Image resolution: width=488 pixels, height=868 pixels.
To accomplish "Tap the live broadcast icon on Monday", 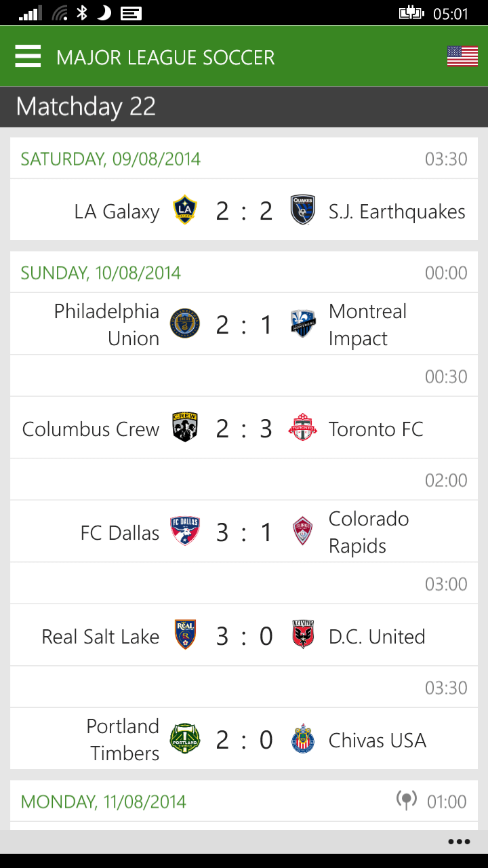I will [x=406, y=801].
